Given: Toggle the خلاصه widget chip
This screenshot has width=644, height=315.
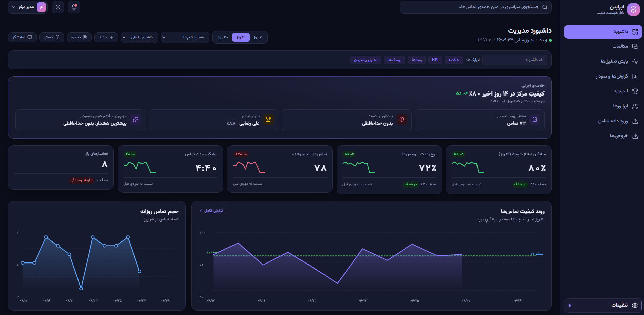Looking at the screenshot, I should point(453,60).
